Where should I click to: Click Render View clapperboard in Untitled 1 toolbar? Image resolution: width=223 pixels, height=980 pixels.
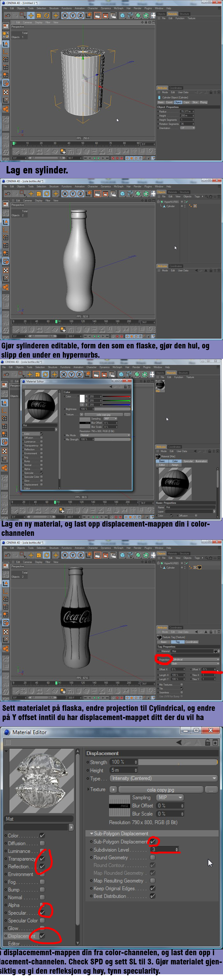click(97, 16)
